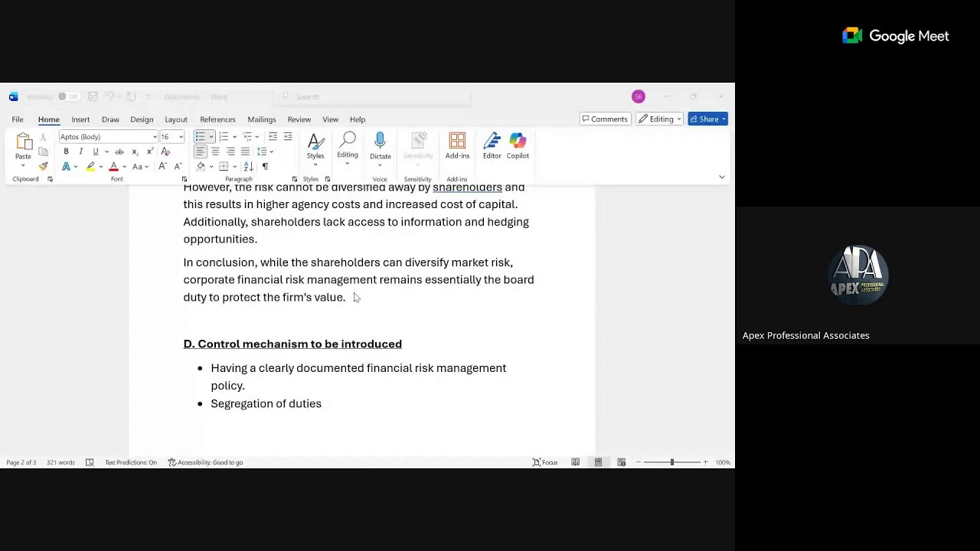Open the Share button dropdown
This screenshot has height=551, width=980.
point(707,119)
